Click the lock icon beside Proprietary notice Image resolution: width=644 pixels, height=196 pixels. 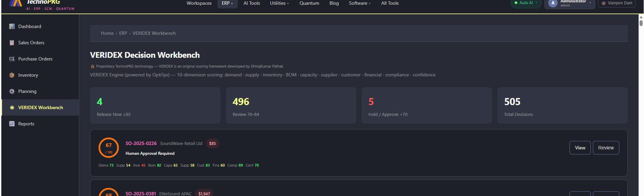tap(92, 66)
